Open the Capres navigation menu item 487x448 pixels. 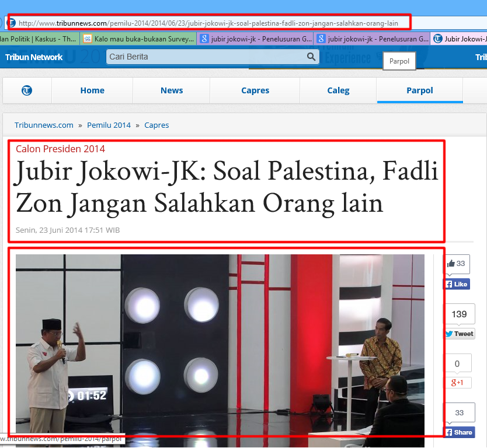pos(255,90)
